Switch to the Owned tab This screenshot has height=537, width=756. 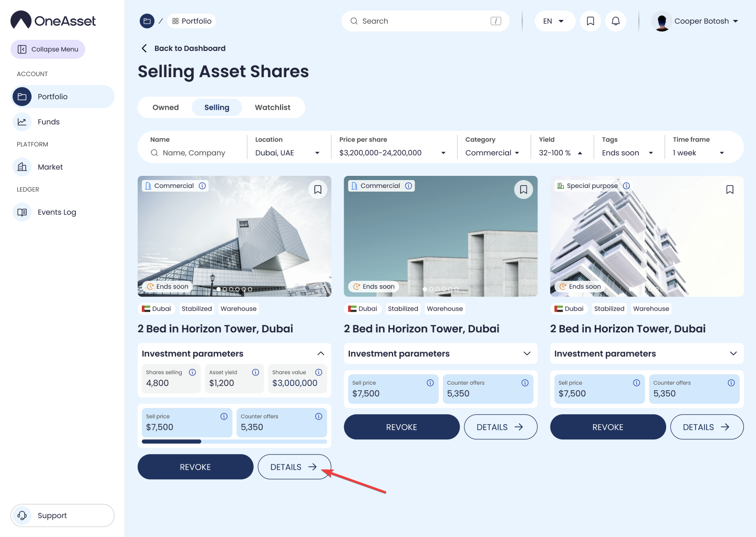pyautogui.click(x=165, y=107)
